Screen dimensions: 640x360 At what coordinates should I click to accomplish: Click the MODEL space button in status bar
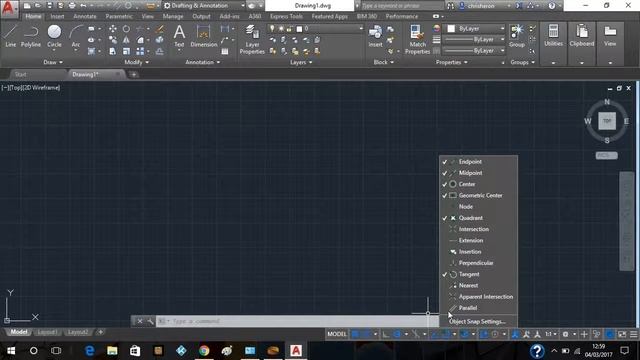click(x=337, y=334)
